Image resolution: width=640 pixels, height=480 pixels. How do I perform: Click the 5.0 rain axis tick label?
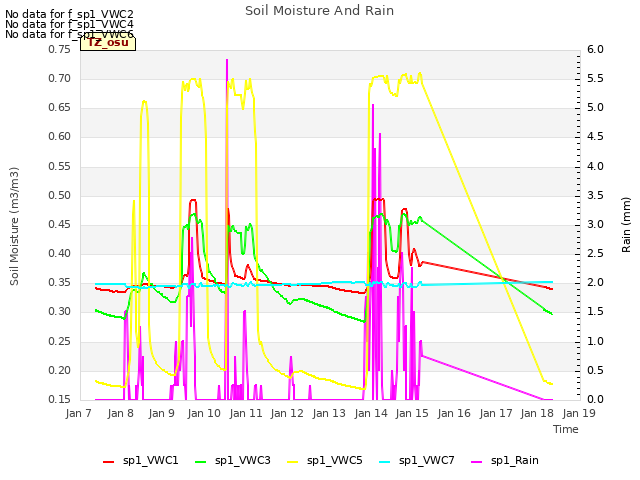coord(596,108)
